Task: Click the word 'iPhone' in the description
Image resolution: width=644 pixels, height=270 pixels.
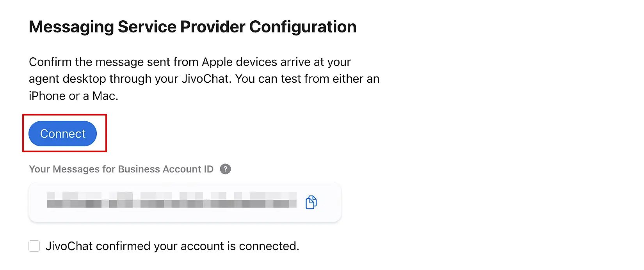Action: pyautogui.click(x=47, y=96)
